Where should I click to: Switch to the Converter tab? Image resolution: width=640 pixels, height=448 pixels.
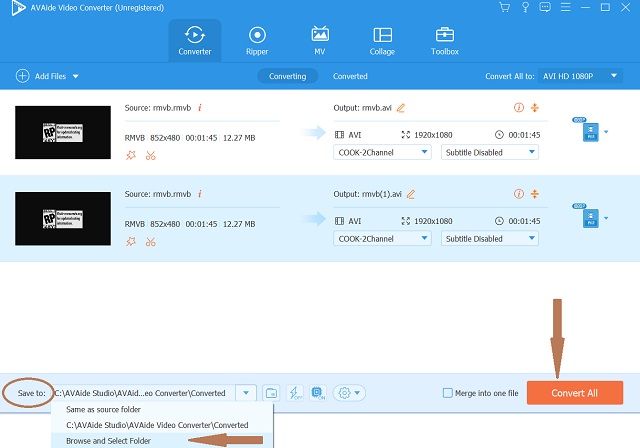195,40
